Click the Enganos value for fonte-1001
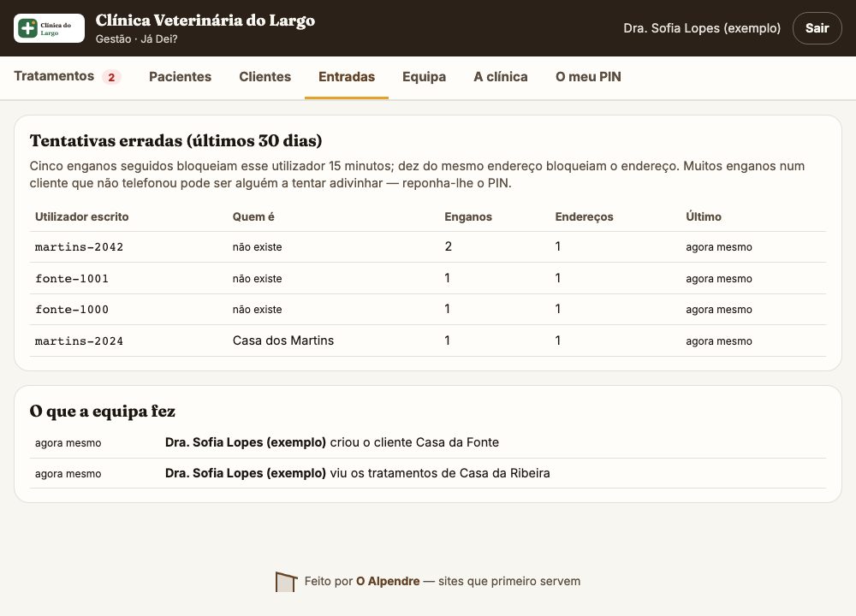 point(447,278)
